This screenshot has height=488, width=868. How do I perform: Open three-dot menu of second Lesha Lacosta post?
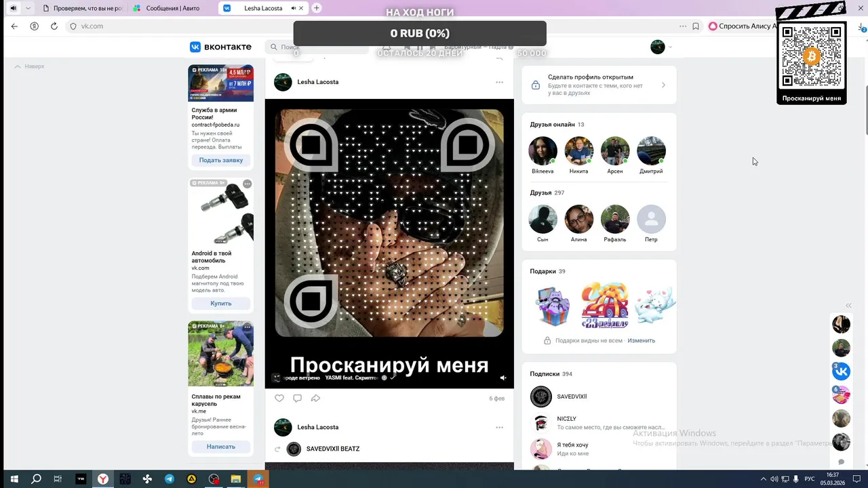(x=499, y=428)
